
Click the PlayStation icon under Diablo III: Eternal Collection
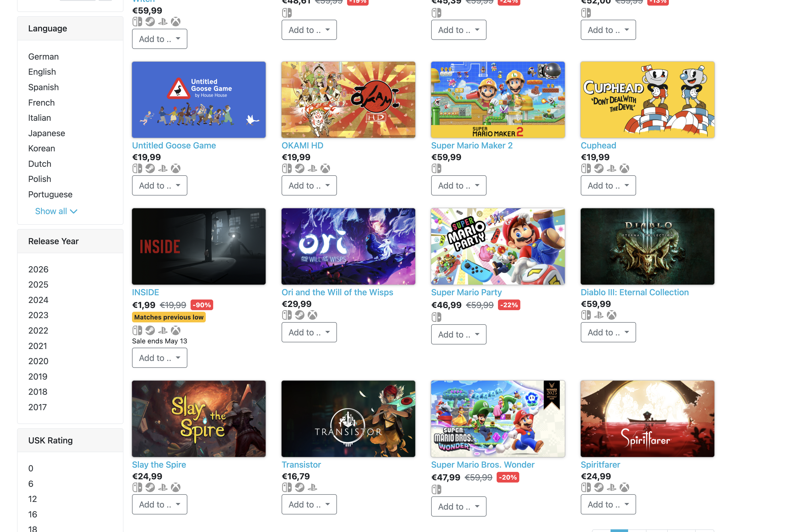point(599,315)
